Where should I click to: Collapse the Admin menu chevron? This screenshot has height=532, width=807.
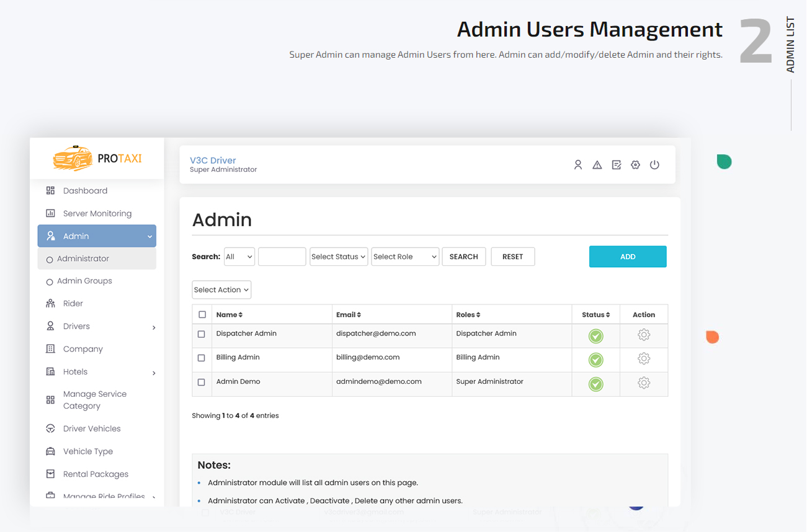click(149, 236)
